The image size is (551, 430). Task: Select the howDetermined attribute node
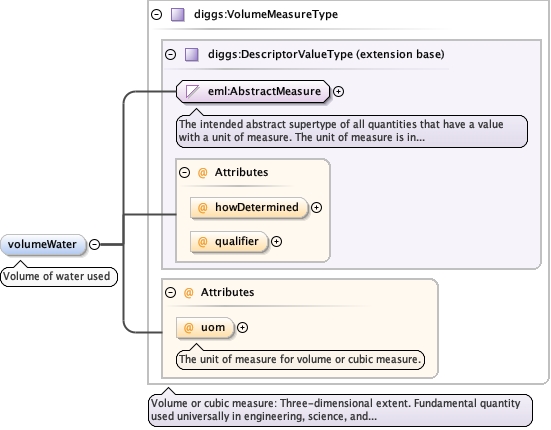(249, 208)
